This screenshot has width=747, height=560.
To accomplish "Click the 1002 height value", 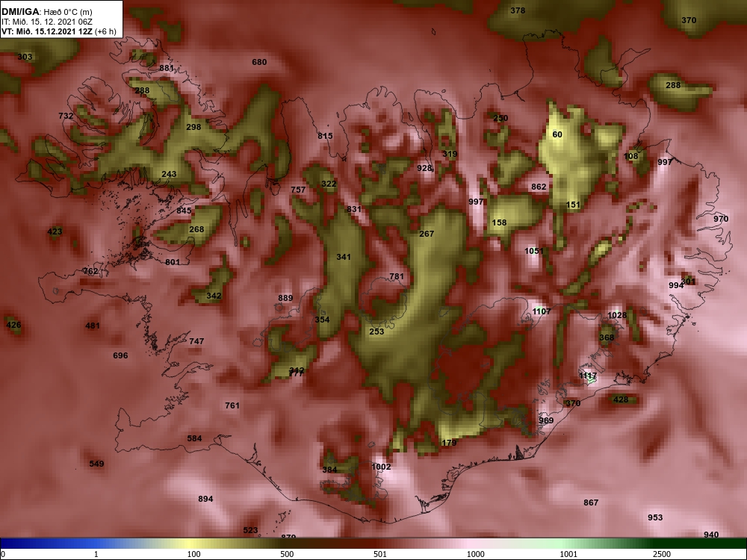I will [x=381, y=467].
